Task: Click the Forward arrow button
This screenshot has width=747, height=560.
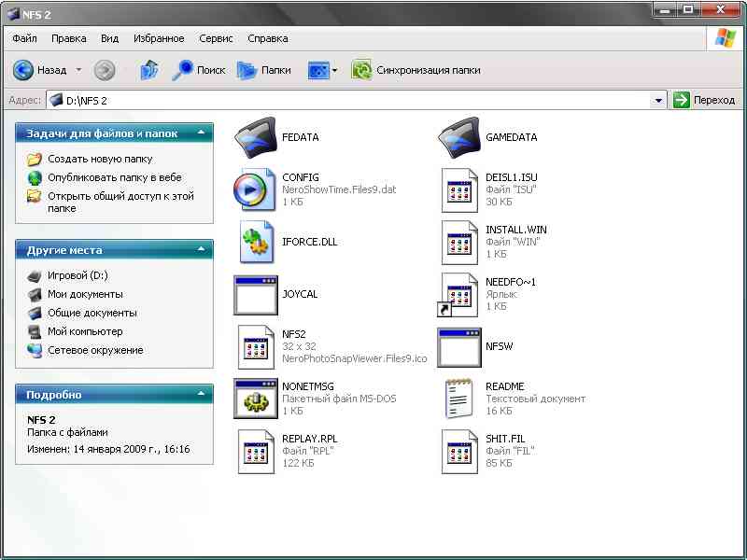Action: pos(105,70)
